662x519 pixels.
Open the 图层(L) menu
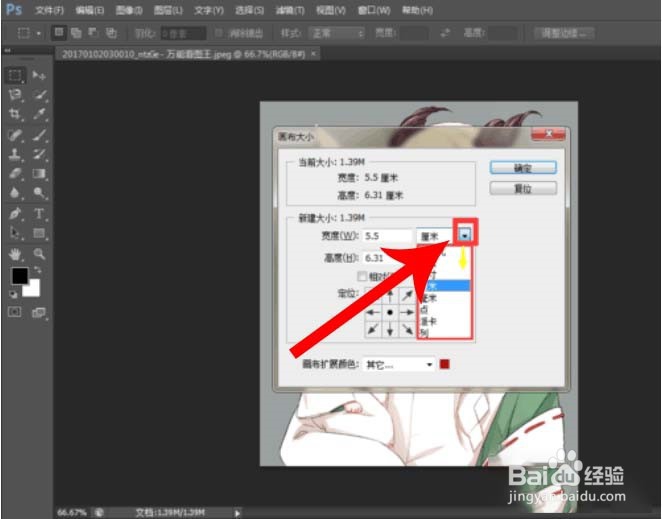point(168,10)
